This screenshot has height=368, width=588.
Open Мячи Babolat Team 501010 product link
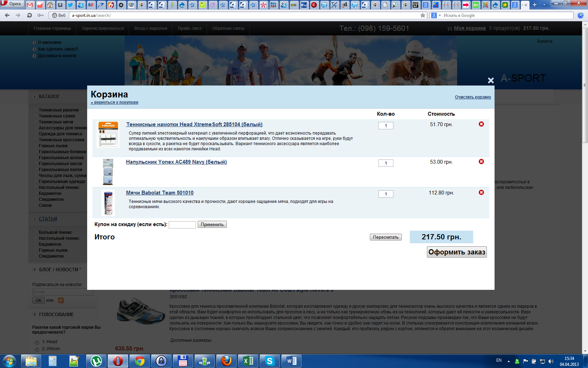160,193
